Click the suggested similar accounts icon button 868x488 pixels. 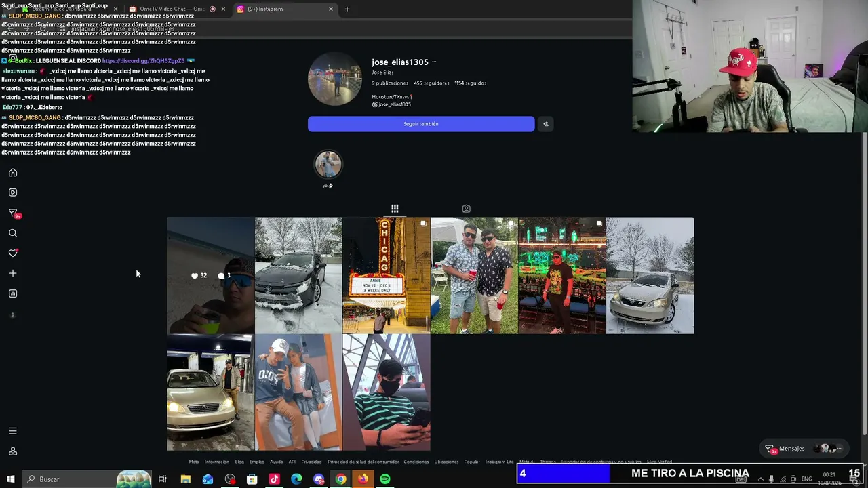point(546,124)
